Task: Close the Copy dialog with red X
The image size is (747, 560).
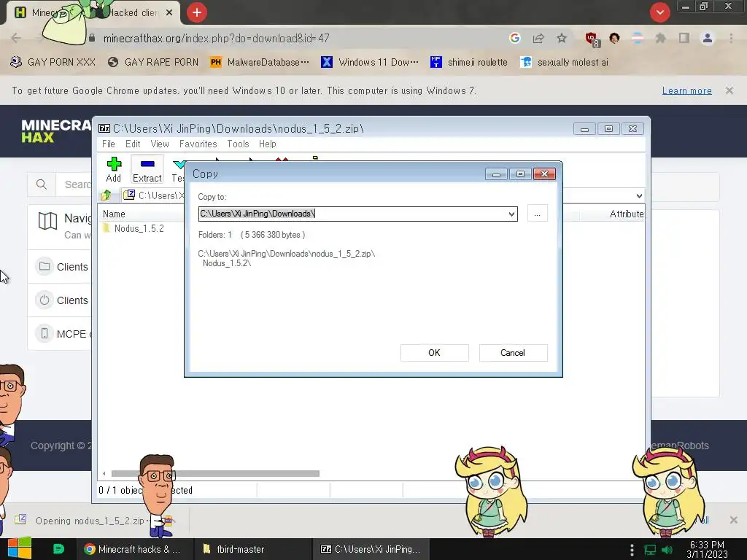Action: (544, 174)
